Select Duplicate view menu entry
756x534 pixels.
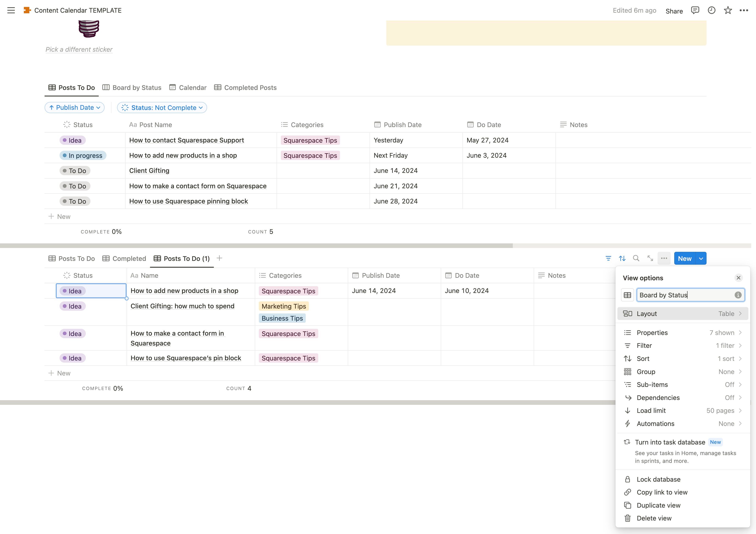pyautogui.click(x=658, y=505)
